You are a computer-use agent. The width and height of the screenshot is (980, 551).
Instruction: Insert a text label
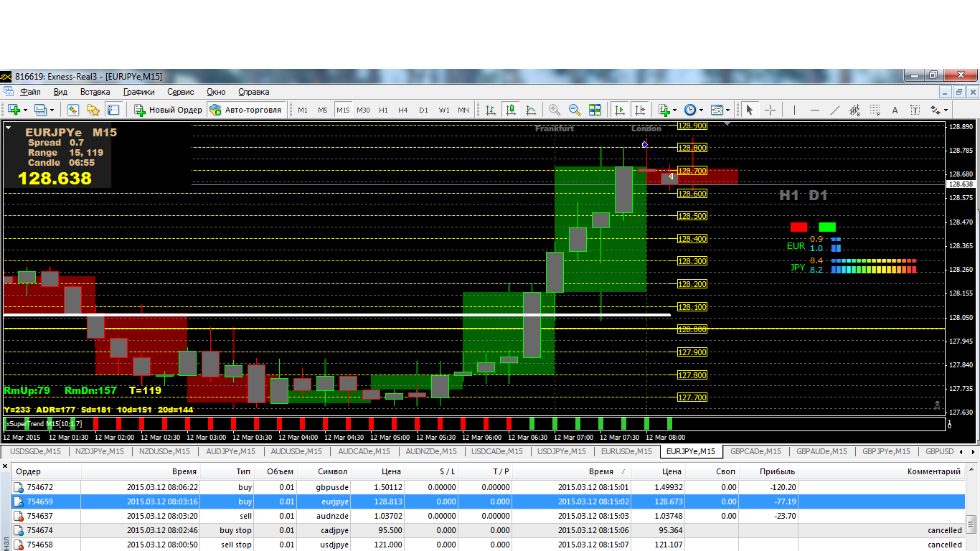915,110
